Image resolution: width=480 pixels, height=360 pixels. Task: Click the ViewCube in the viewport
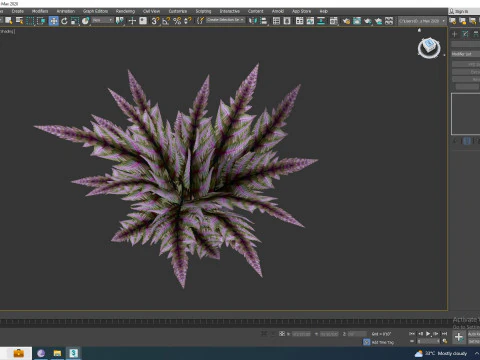pyautogui.click(x=429, y=45)
